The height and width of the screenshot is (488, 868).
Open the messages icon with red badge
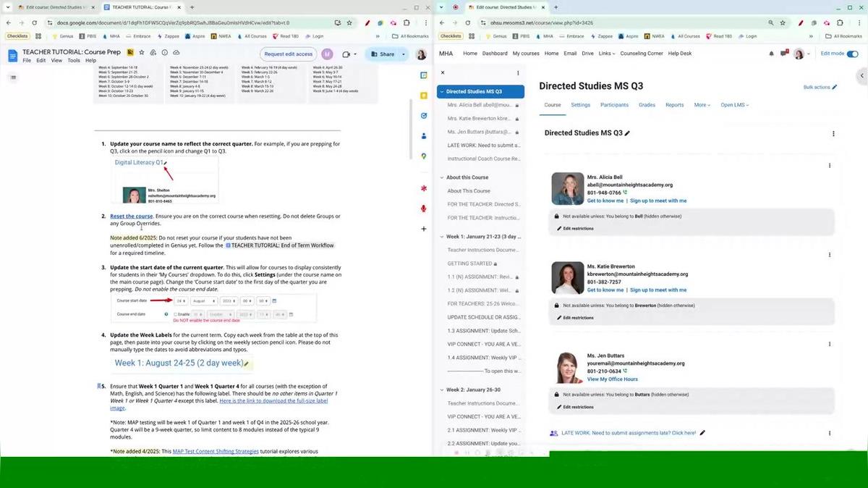[x=785, y=54]
